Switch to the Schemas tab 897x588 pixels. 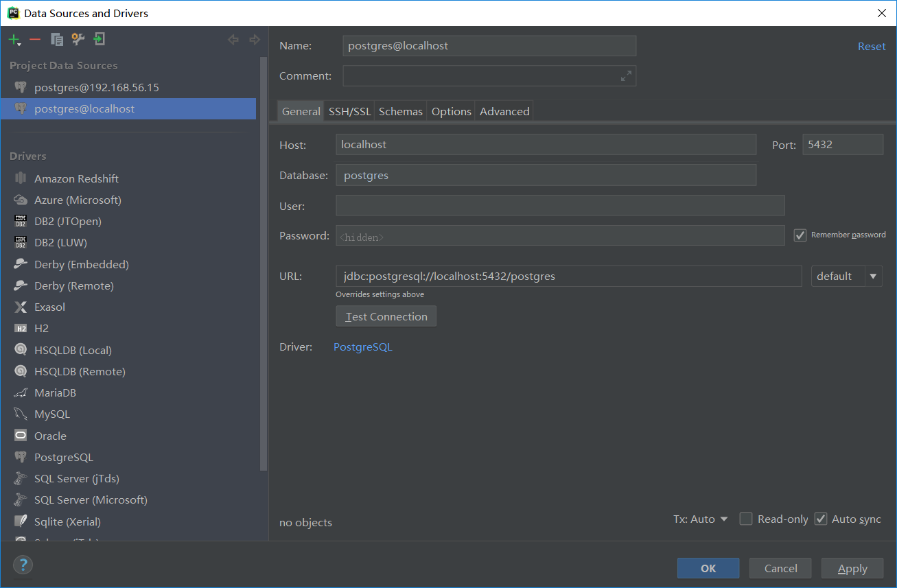(x=401, y=111)
